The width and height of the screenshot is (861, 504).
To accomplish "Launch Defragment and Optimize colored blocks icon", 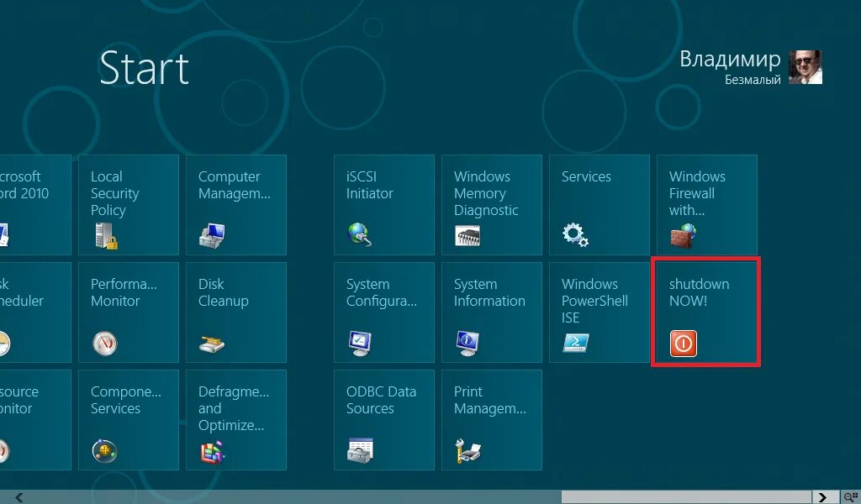I will 213,452.
